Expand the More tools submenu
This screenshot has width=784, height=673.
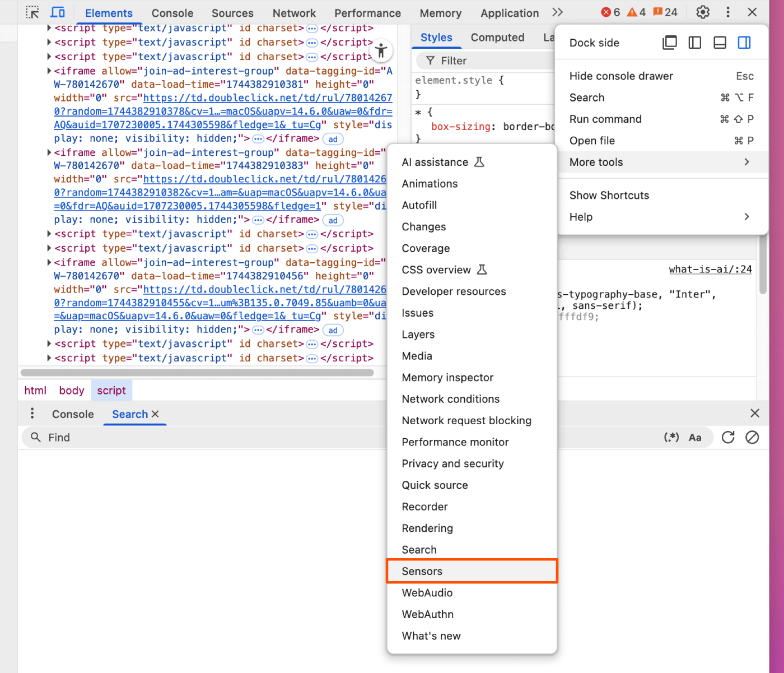pyautogui.click(x=661, y=163)
